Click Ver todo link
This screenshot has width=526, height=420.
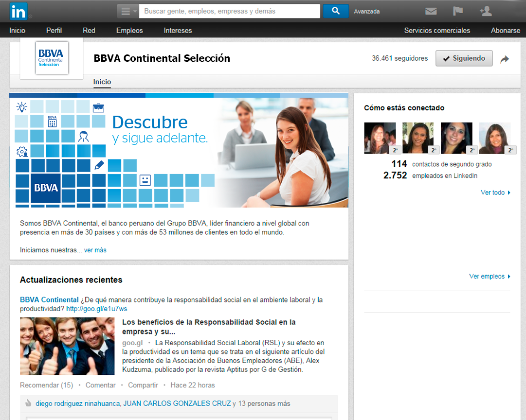click(495, 192)
